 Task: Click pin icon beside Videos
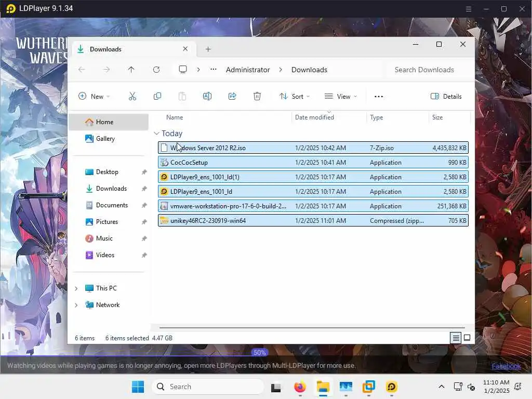click(144, 255)
